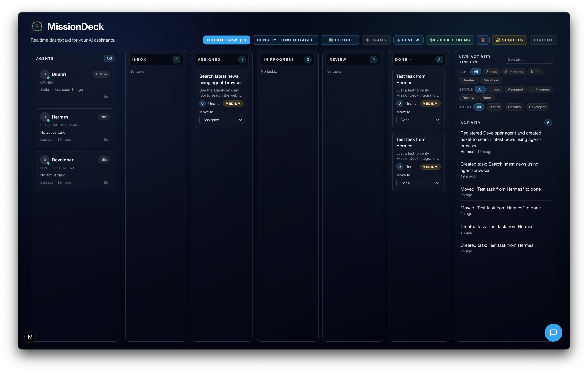Open folder icon on Developer agent card
This screenshot has height=373, width=588.
coord(106,182)
